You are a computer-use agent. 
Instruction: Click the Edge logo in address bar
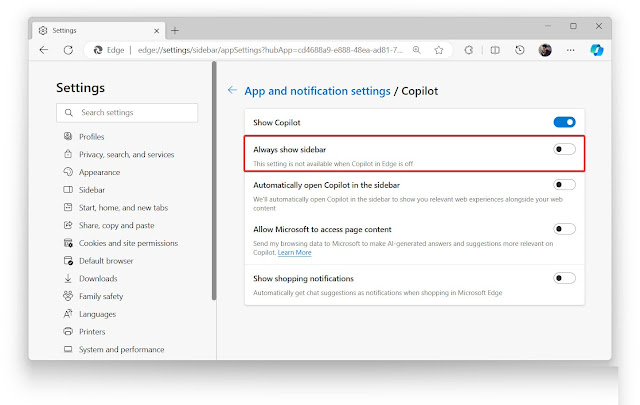[98, 50]
